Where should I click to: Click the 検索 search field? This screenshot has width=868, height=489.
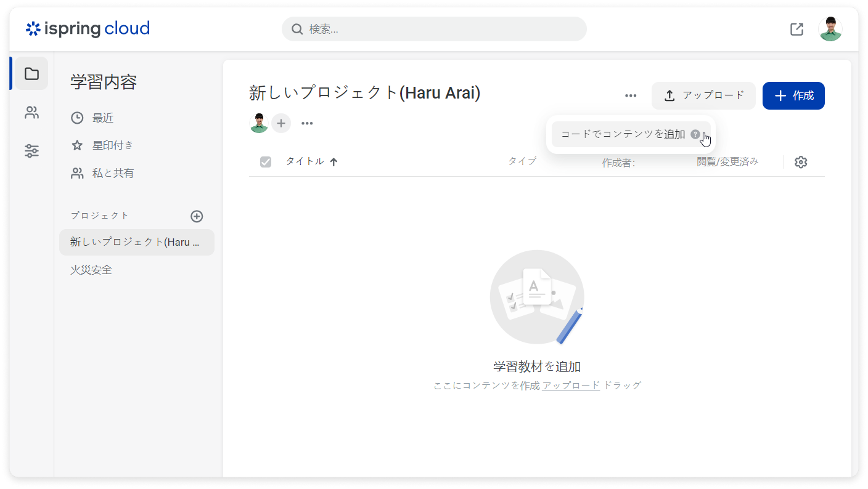click(434, 29)
